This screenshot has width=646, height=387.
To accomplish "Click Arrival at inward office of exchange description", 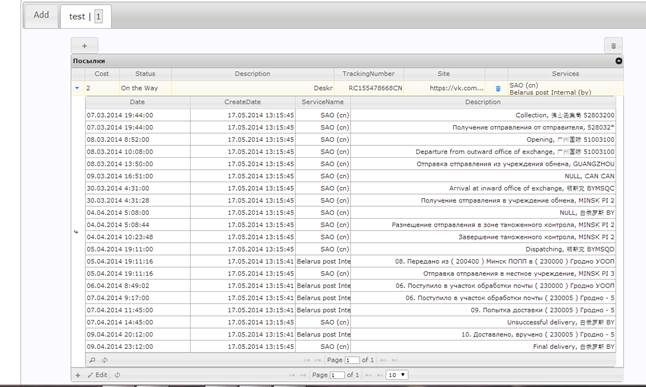I will pyautogui.click(x=483, y=188).
